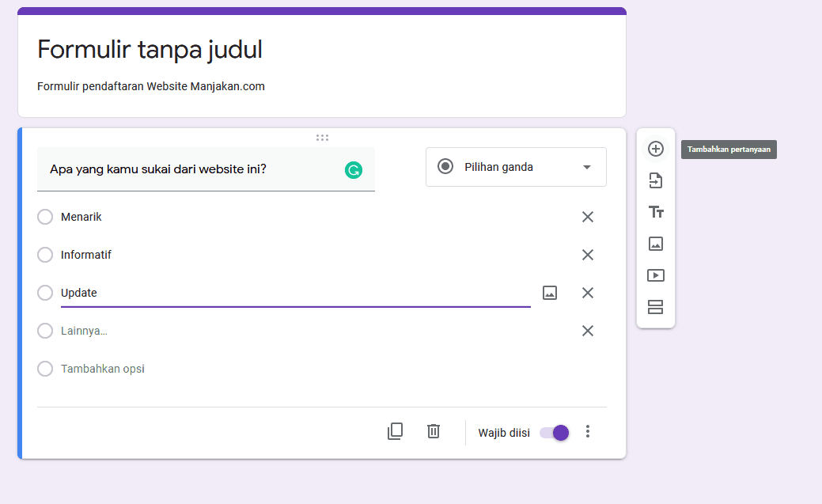This screenshot has height=504, width=822.
Task: Click the Grammarly icon in the question field
Action: 353,170
